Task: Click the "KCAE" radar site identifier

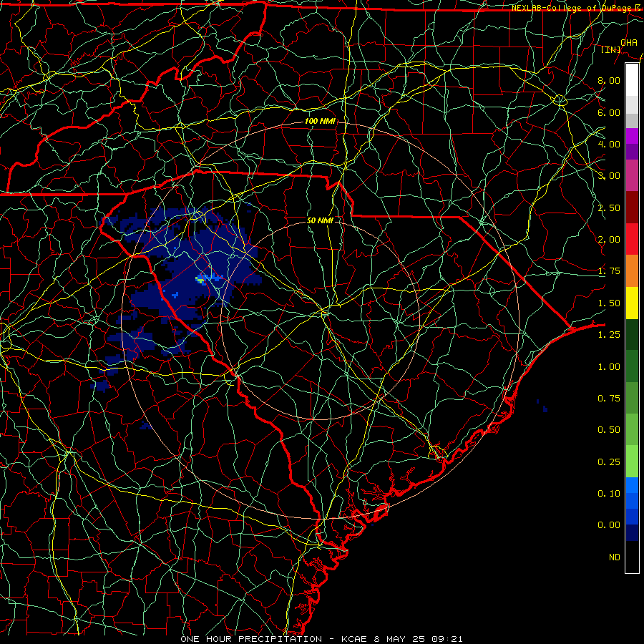Action: [355, 639]
